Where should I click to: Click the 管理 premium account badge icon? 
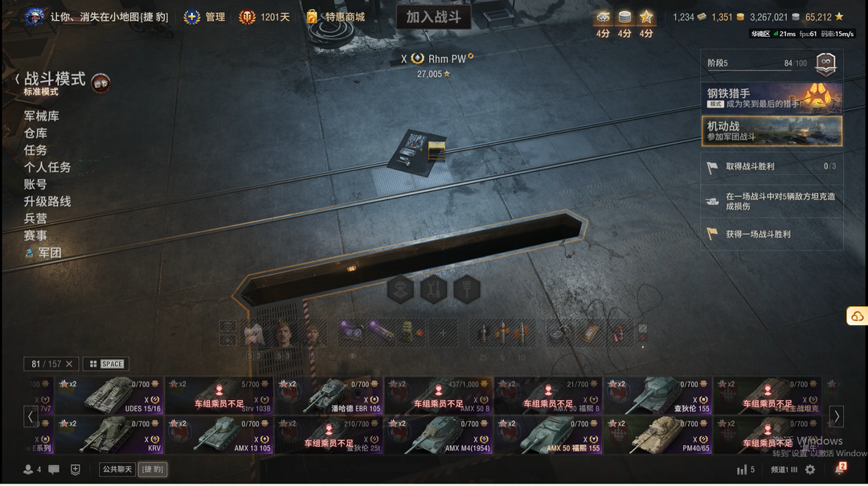coord(192,17)
